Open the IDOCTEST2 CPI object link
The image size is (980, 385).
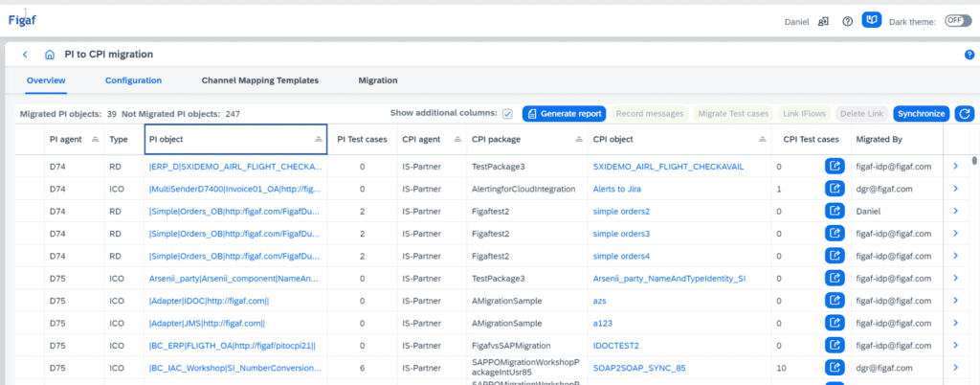[615, 345]
